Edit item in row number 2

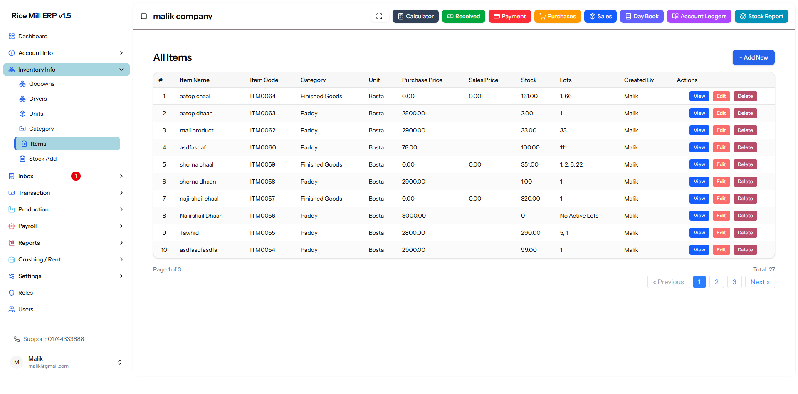[x=720, y=113]
